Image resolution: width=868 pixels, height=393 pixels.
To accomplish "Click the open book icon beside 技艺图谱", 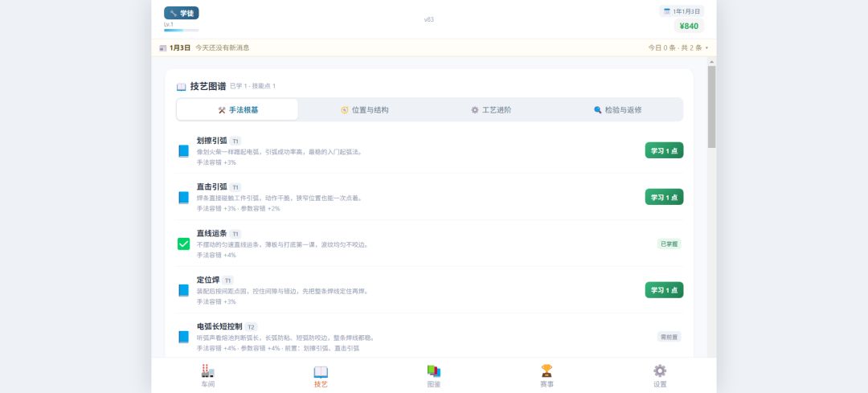I will pos(181,87).
